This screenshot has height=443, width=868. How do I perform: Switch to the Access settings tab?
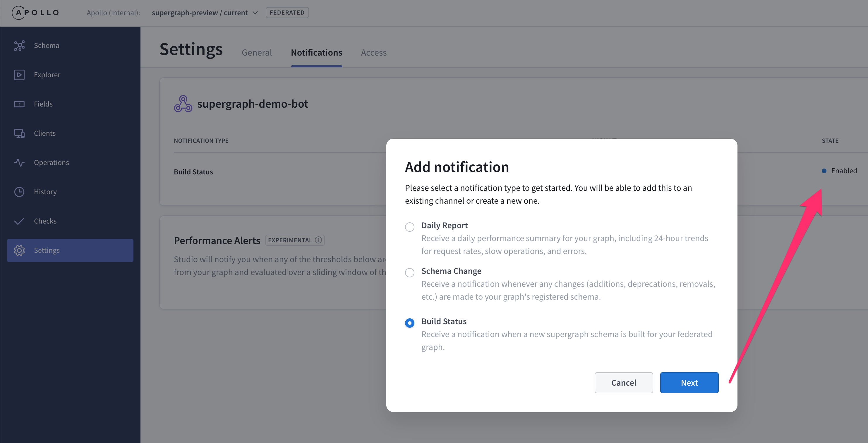click(373, 52)
